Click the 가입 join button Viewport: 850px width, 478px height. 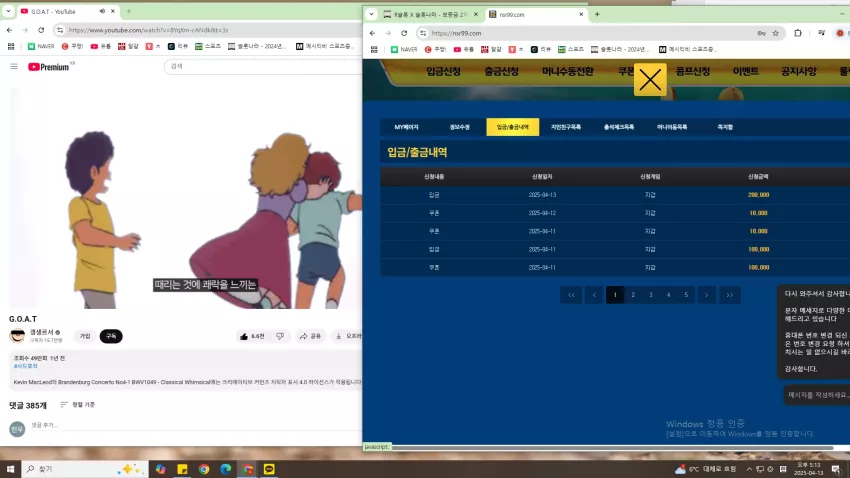[85, 336]
